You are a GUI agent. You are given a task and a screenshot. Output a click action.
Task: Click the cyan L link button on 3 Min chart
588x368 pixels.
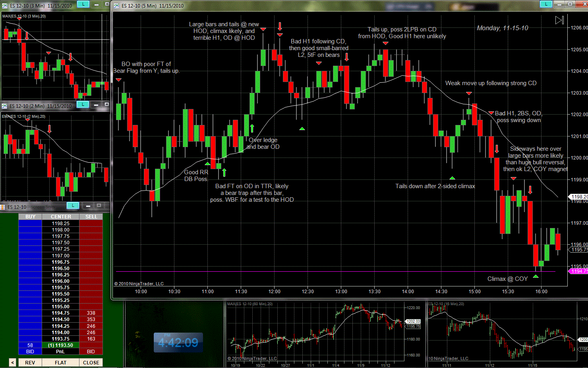pos(83,4)
